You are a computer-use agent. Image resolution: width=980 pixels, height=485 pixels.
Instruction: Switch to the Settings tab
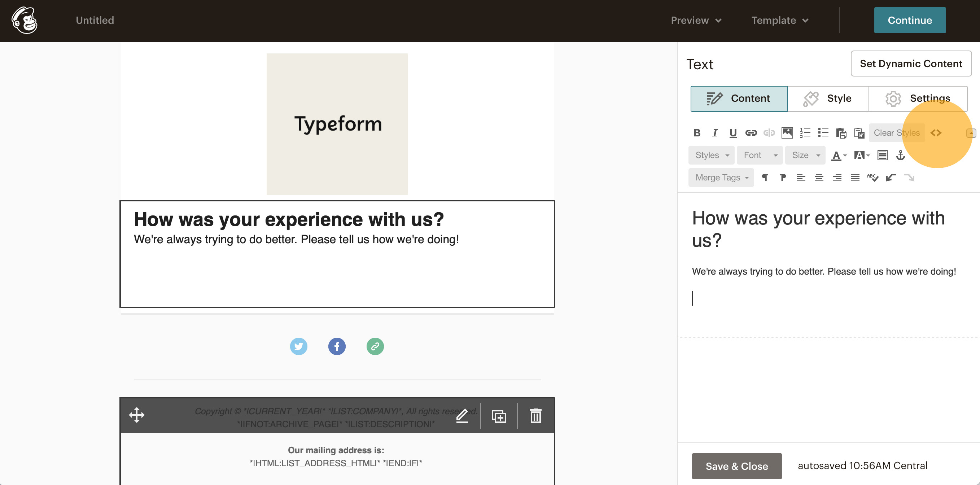[918, 99]
